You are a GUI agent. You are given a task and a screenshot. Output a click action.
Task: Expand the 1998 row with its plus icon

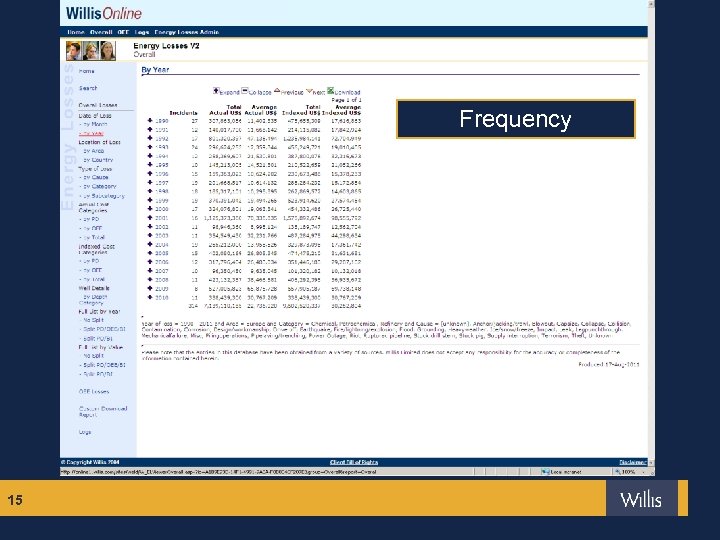[150, 191]
